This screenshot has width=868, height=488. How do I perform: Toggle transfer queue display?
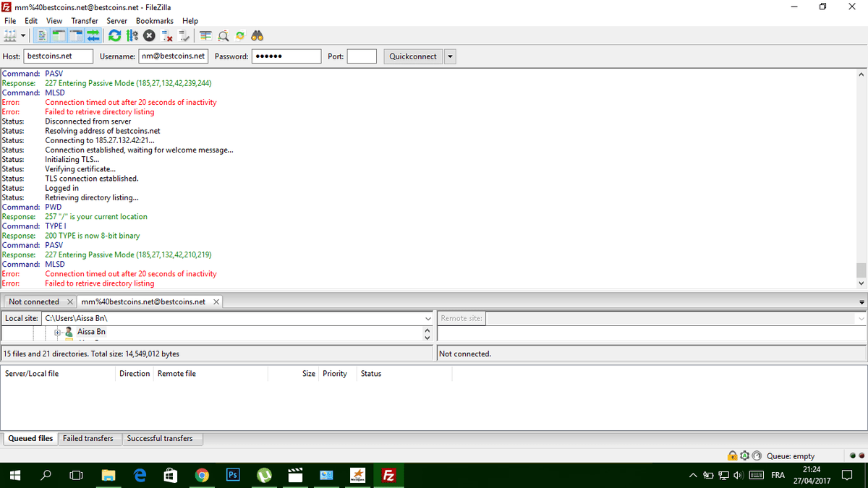[x=93, y=35]
